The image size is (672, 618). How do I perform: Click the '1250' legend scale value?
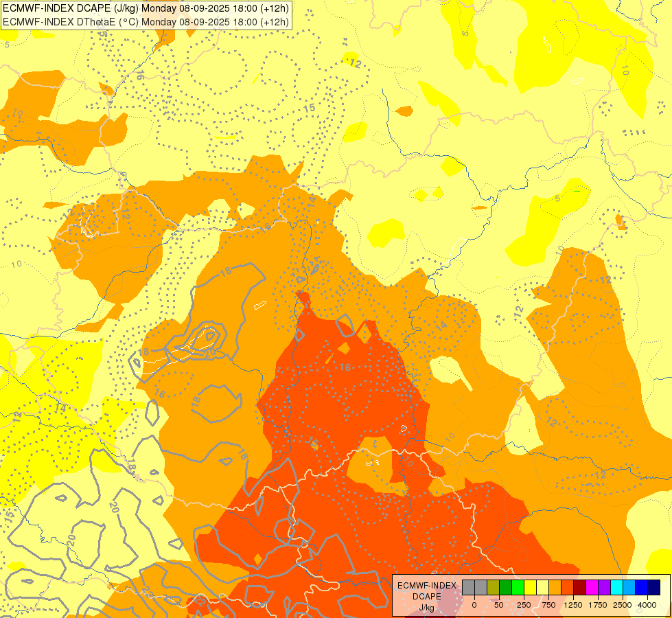click(573, 605)
